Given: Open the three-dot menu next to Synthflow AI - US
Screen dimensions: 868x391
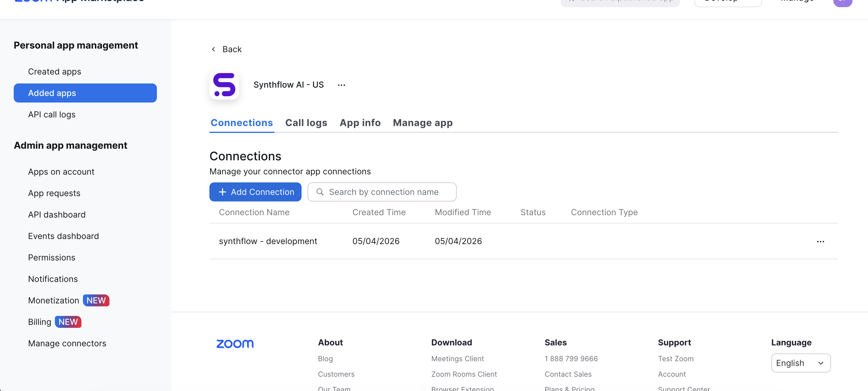Looking at the screenshot, I should pyautogui.click(x=341, y=85).
